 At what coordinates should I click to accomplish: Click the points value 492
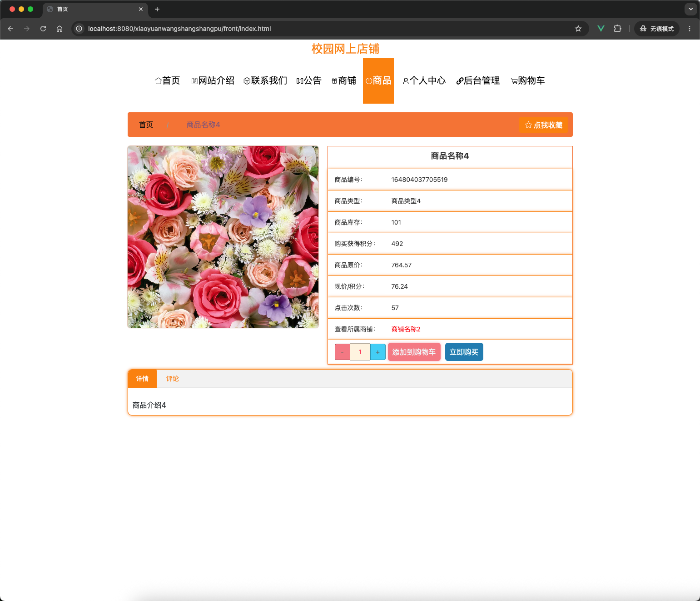pyautogui.click(x=397, y=244)
